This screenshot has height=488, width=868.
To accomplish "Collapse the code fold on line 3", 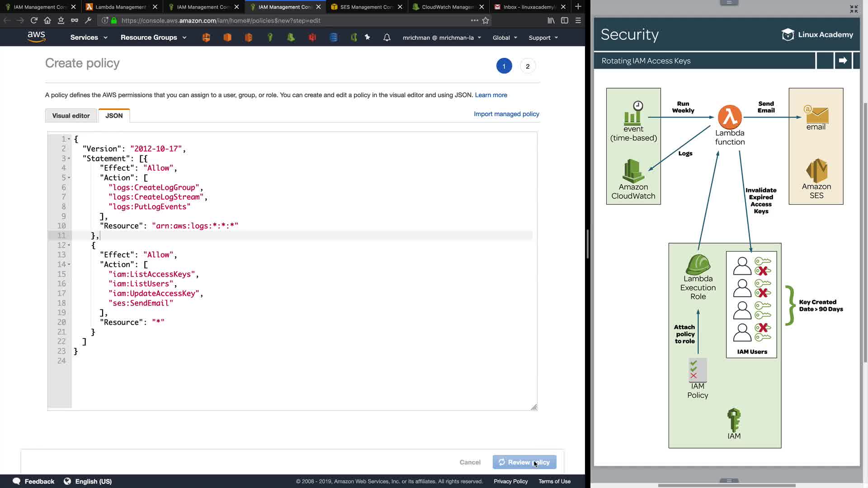I will point(69,159).
